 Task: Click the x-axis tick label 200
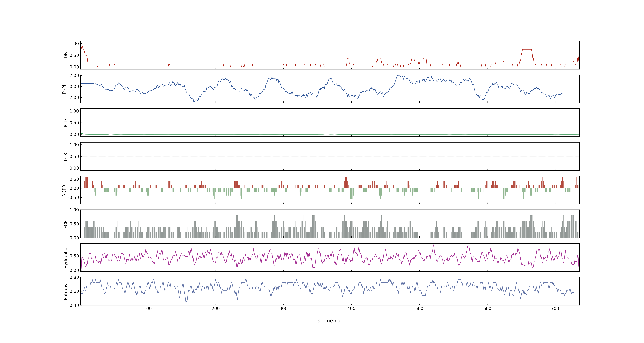pos(215,309)
